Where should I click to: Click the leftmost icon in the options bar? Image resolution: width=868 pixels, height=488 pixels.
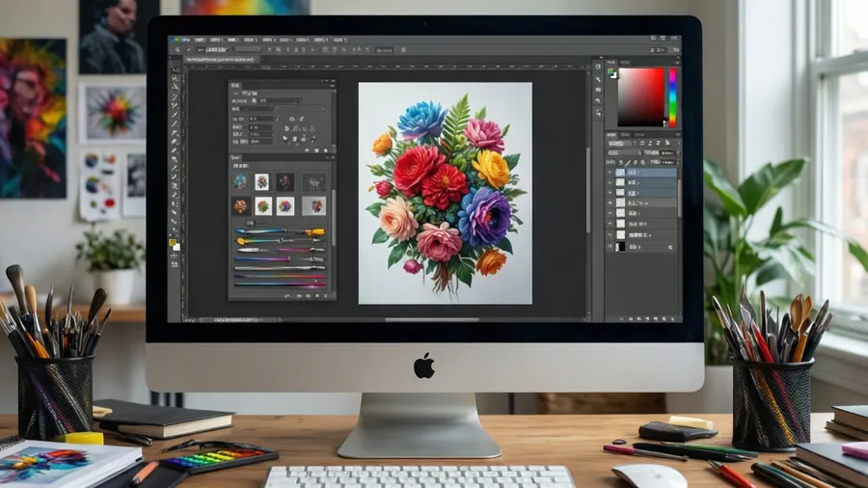[x=177, y=50]
